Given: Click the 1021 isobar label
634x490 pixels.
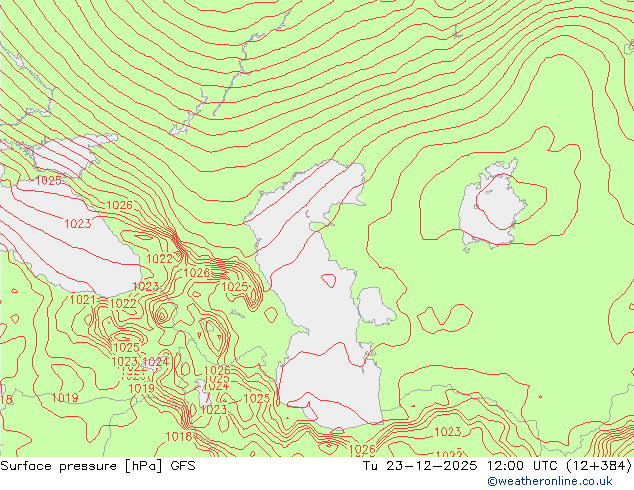Looking at the screenshot, I should (82, 300).
